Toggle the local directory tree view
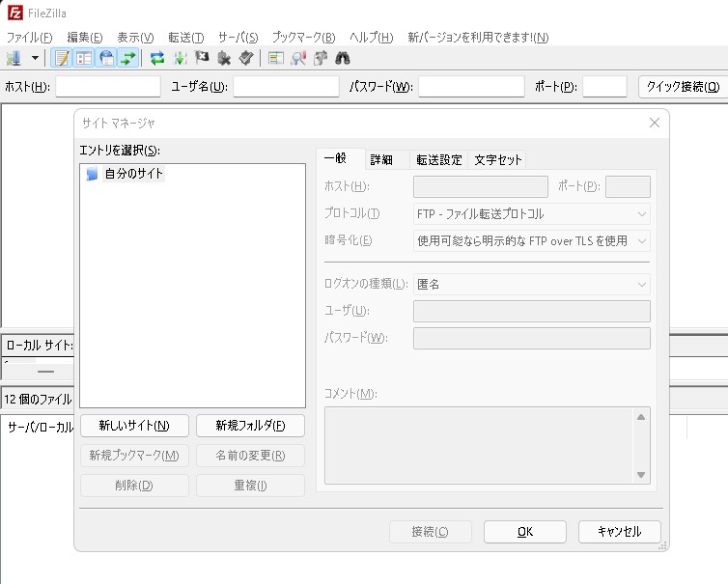The height and width of the screenshot is (584, 728). coord(85,58)
